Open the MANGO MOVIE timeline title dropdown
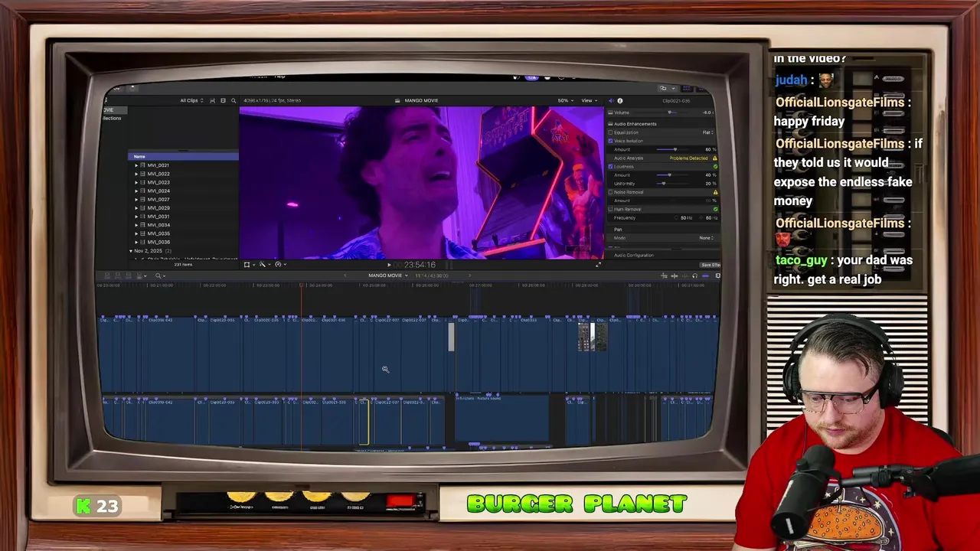The height and width of the screenshot is (551, 980). tap(387, 275)
